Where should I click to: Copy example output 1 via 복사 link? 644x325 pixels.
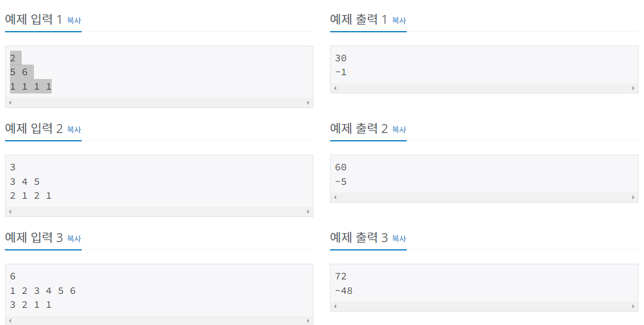coord(399,20)
